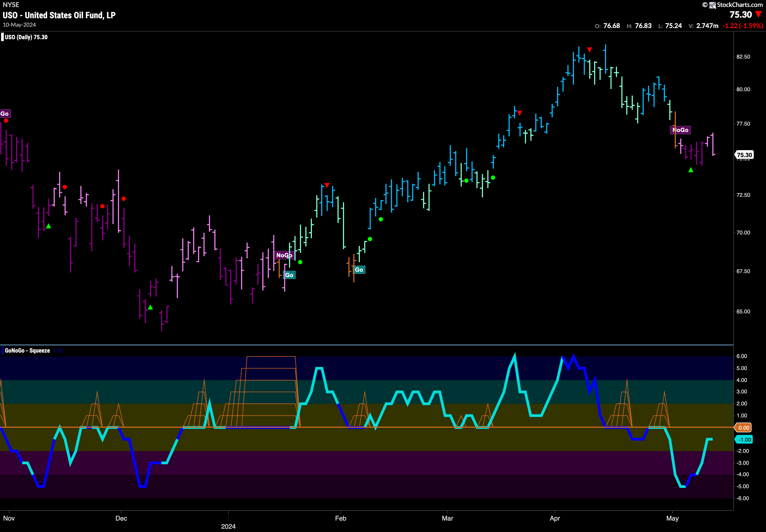The height and width of the screenshot is (532, 766).
Task: Click the green dot in mid-March
Action: point(493,178)
